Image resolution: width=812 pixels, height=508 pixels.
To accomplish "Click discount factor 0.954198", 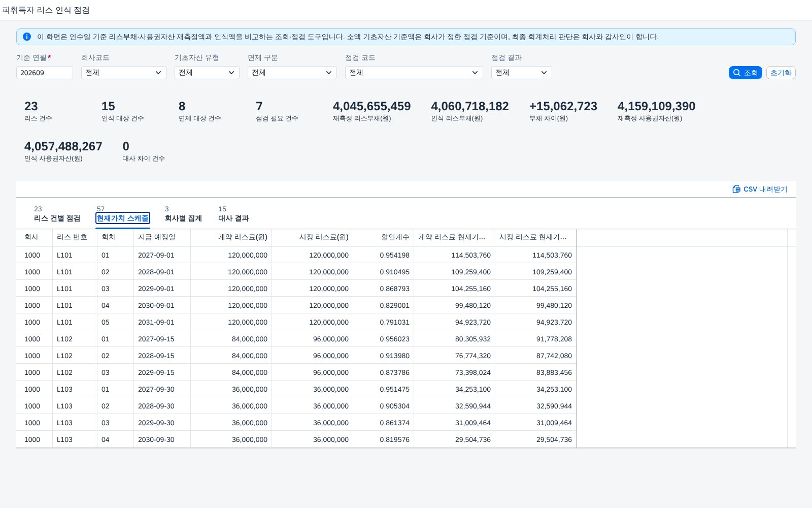I will tap(394, 255).
